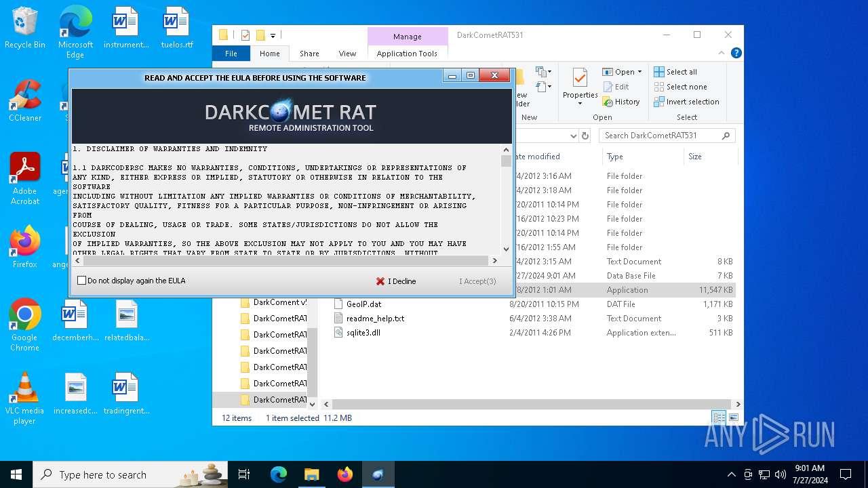
Task: Open Windows Start menu
Action: pyautogui.click(x=16, y=474)
